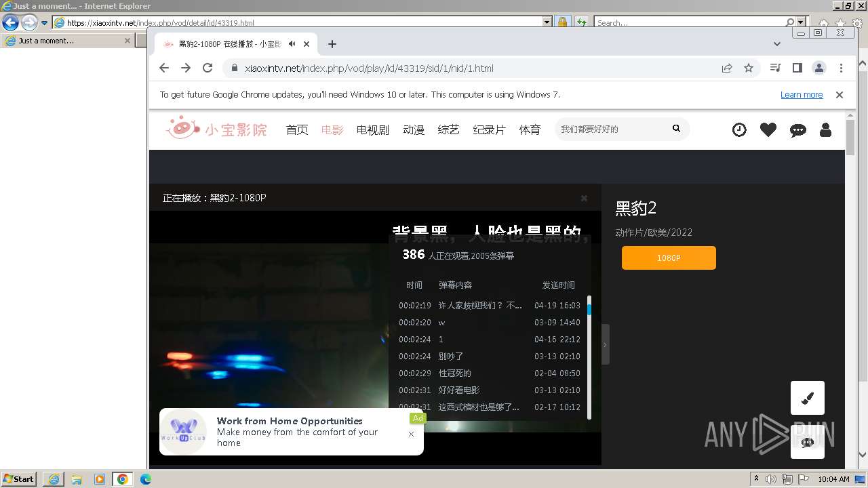868x488 pixels.
Task: Show hidden system tray icons
Action: [756, 479]
